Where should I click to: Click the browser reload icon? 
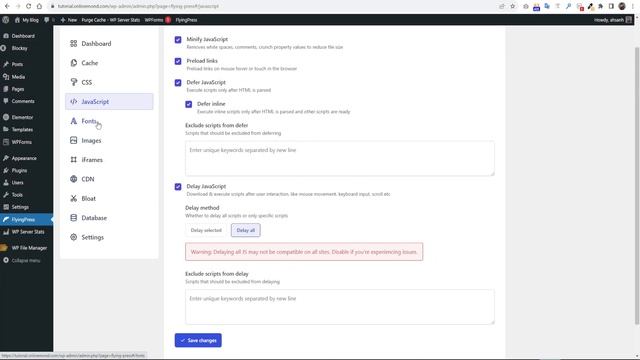[x=29, y=6]
